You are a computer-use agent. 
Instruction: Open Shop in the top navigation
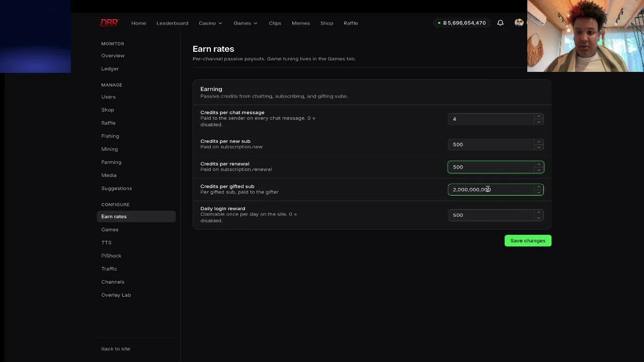pos(327,23)
